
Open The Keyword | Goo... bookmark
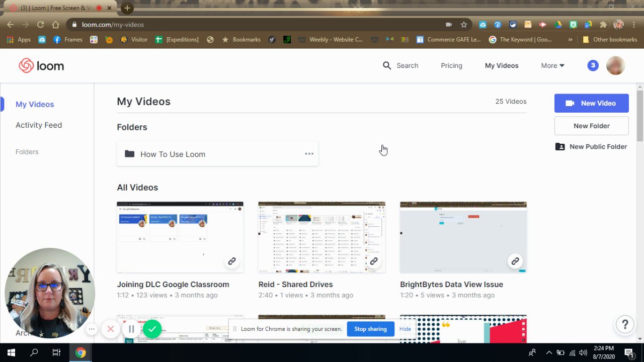pos(520,39)
